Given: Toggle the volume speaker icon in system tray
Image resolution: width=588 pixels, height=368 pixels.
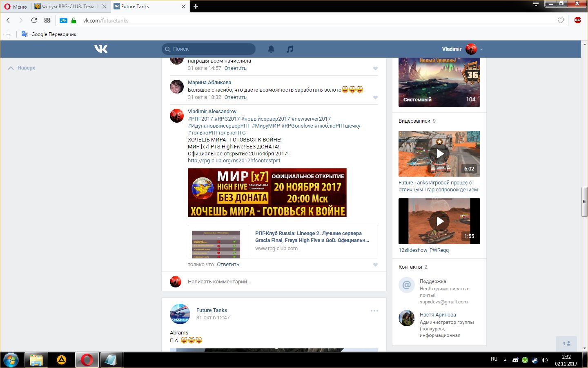Looking at the screenshot, I should click(544, 360).
